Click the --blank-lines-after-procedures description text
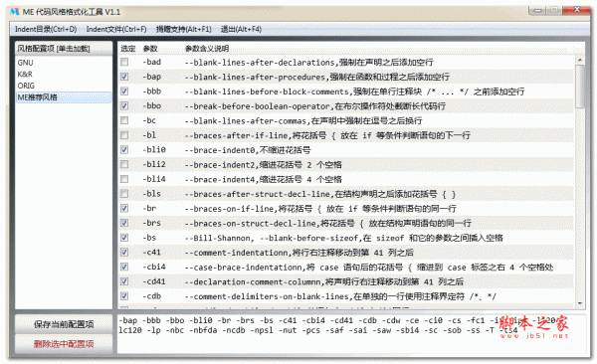597x364 pixels. (x=317, y=77)
